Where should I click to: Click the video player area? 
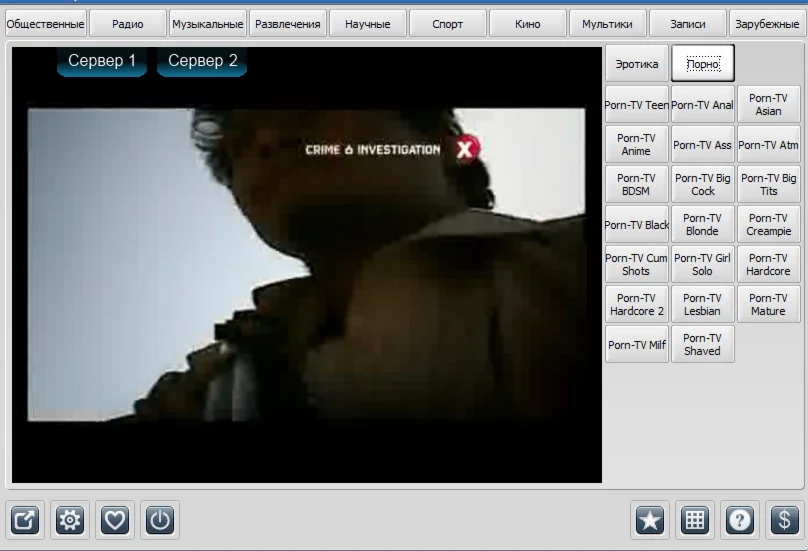pyautogui.click(x=307, y=264)
